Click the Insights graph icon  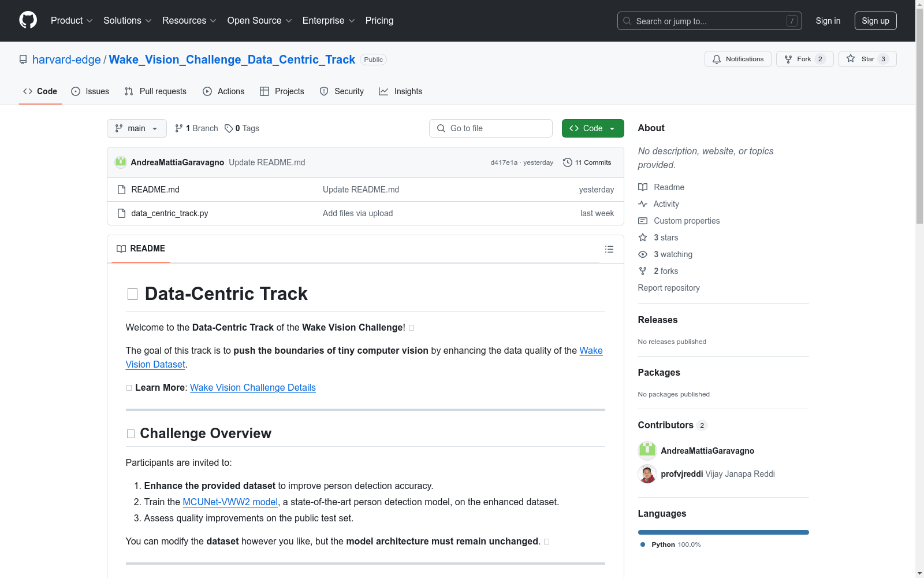383,91
